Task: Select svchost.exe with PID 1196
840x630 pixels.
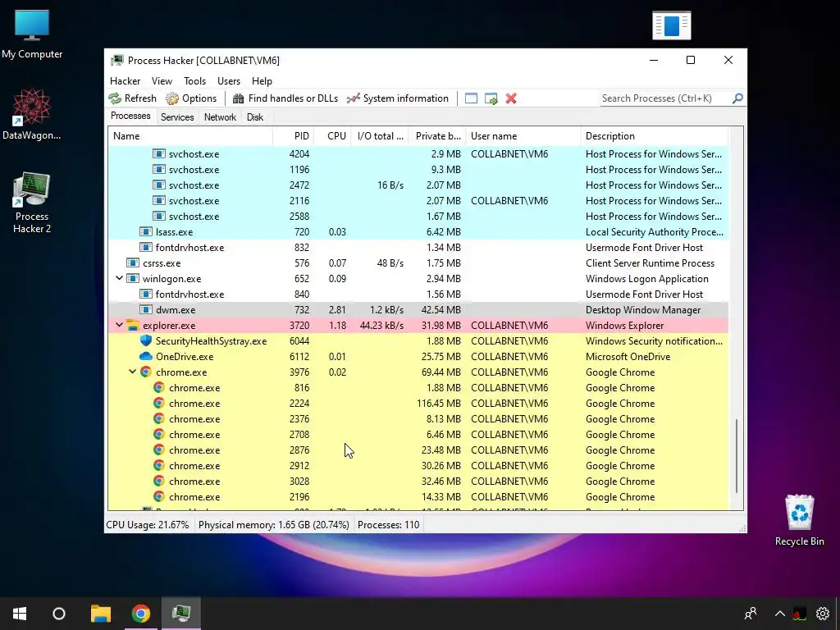Action: click(418, 169)
